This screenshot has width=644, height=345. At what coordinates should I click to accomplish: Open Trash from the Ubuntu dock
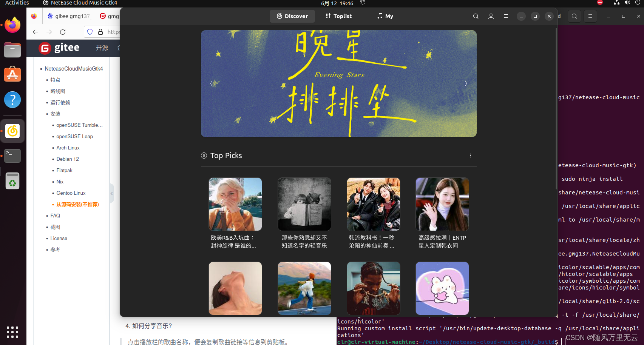12,181
